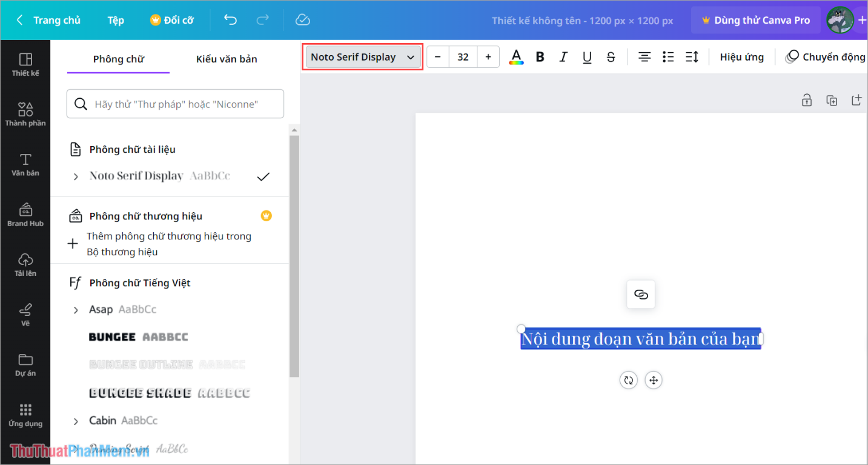Viewport: 868px width, 465px height.
Task: Toggle underline formatting
Action: [x=587, y=57]
